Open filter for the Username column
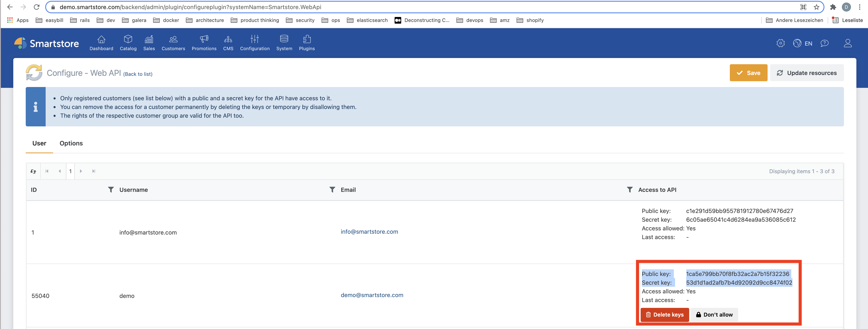Screen dimensions: 868x329 (x=332, y=190)
